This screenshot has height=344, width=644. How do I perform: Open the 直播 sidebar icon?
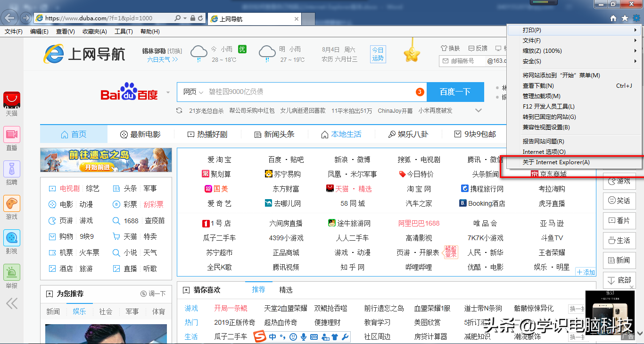(12, 134)
